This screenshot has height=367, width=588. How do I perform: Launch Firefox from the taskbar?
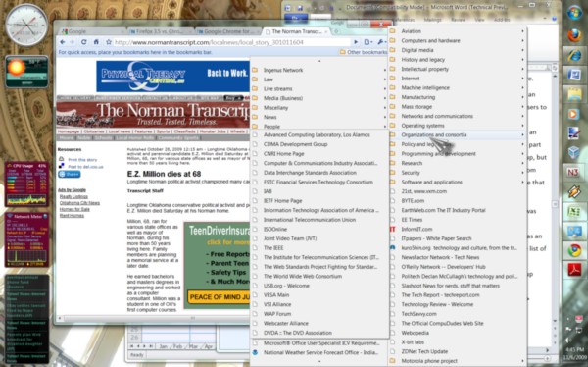574,35
